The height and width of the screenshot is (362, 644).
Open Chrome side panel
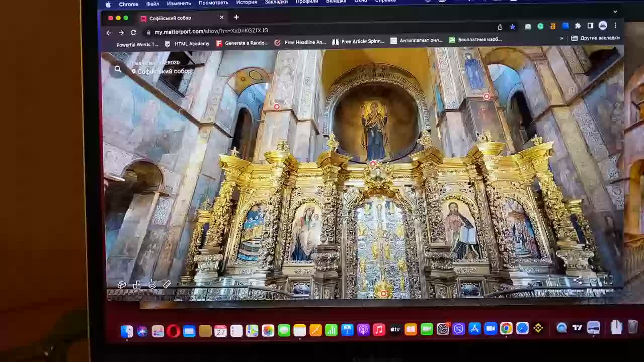(590, 26)
